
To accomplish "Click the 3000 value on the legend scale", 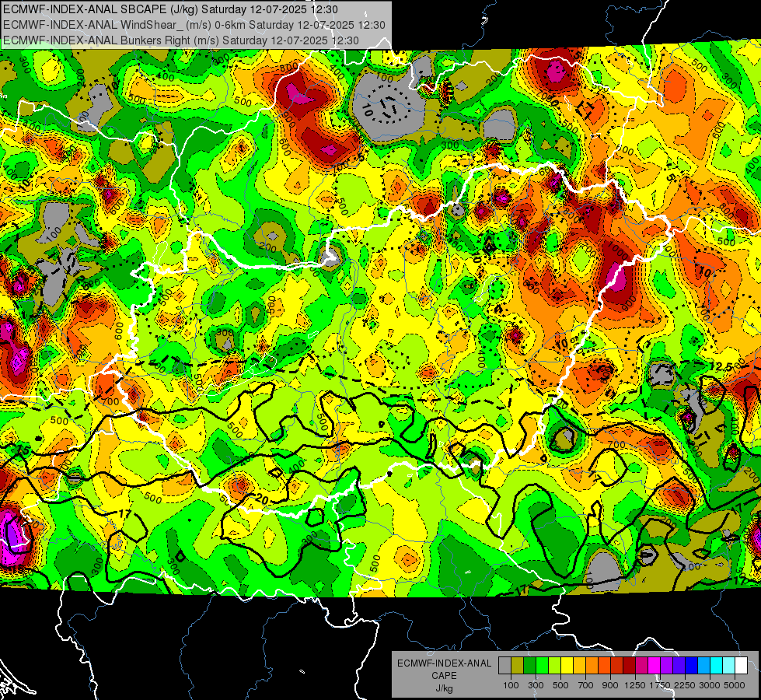I will tap(710, 685).
